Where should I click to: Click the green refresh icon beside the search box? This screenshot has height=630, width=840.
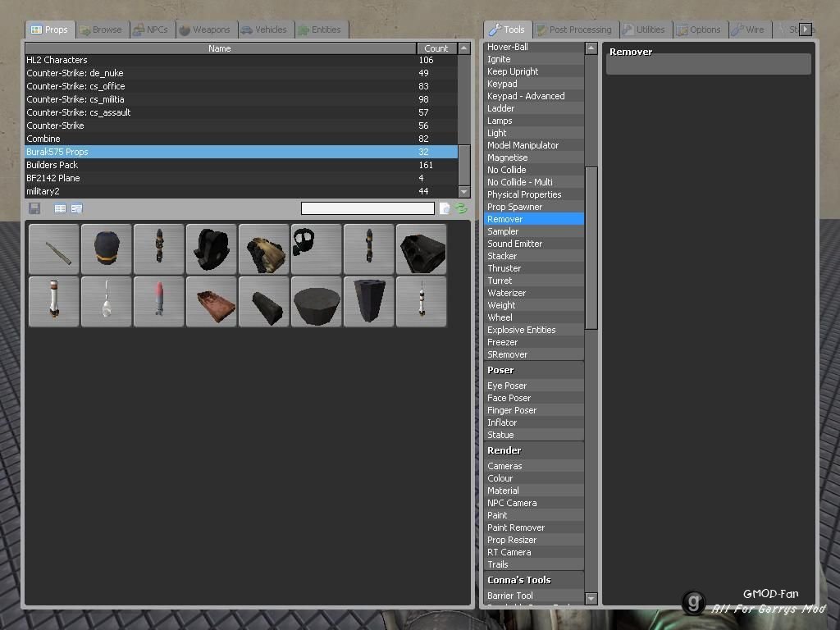(463, 208)
